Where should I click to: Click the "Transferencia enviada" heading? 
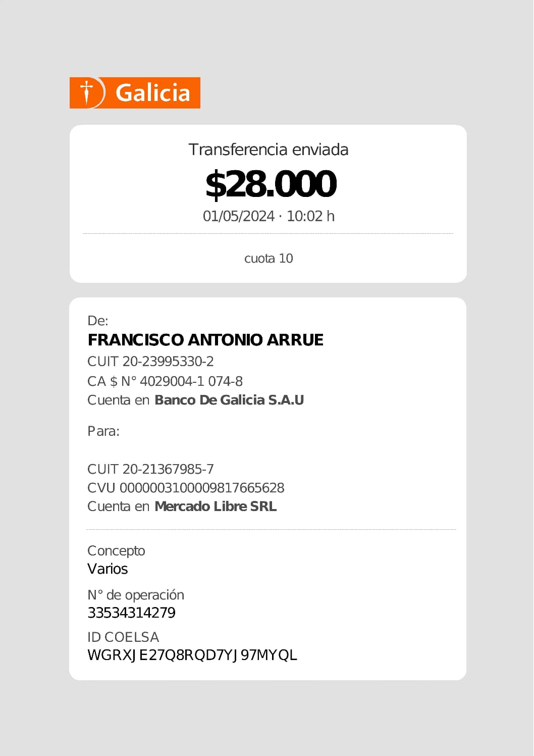[x=268, y=149]
